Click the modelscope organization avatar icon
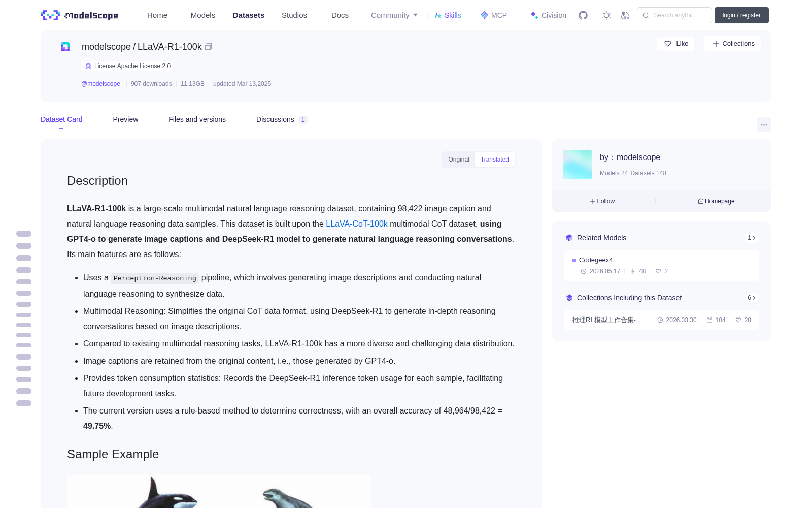 [65, 47]
